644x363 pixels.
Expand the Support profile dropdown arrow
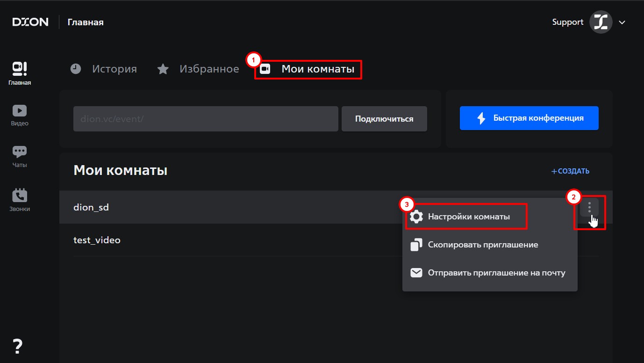click(x=622, y=22)
